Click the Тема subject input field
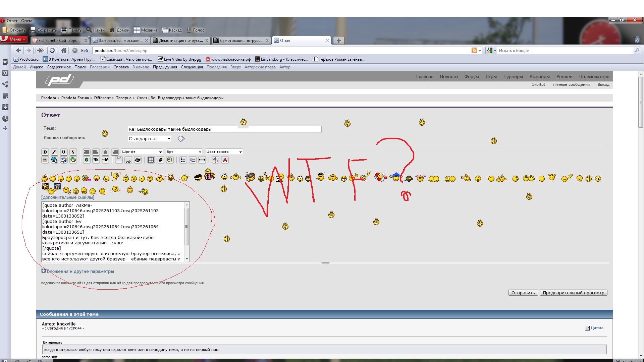Image resolution: width=644 pixels, height=362 pixels. point(224,129)
